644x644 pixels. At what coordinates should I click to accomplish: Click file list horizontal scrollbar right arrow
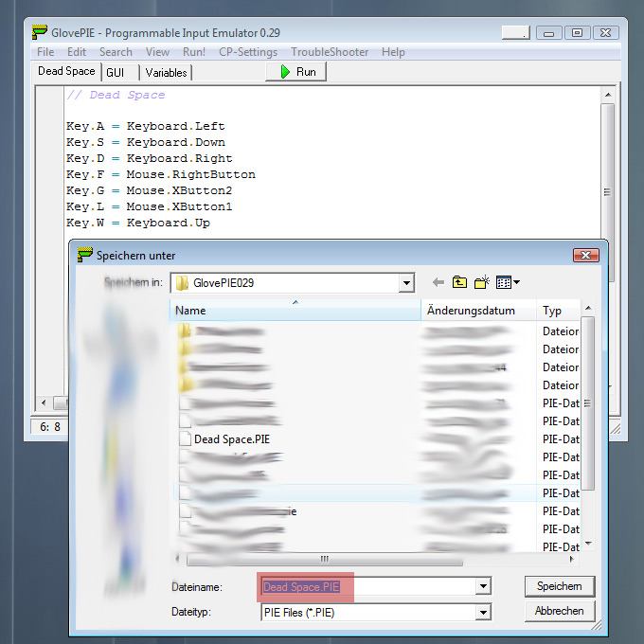(x=572, y=560)
